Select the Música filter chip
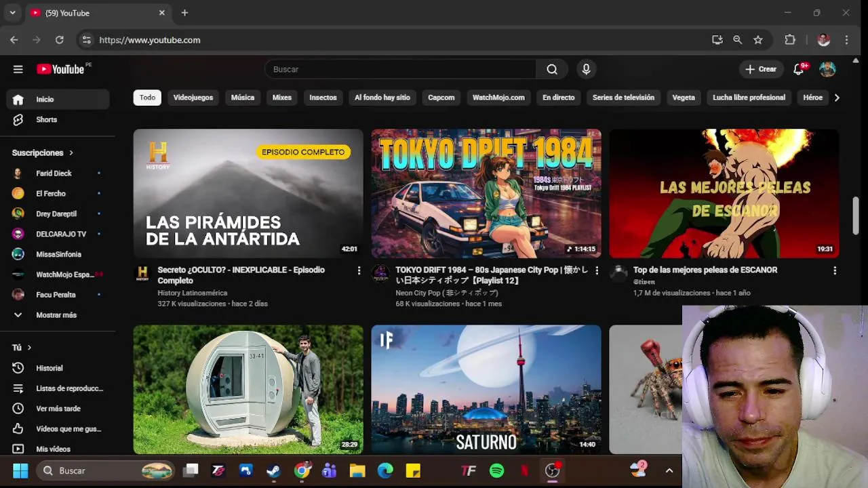 pos(242,98)
